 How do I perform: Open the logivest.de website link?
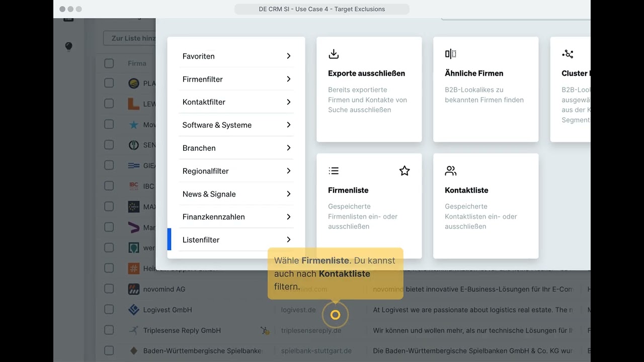click(298, 310)
